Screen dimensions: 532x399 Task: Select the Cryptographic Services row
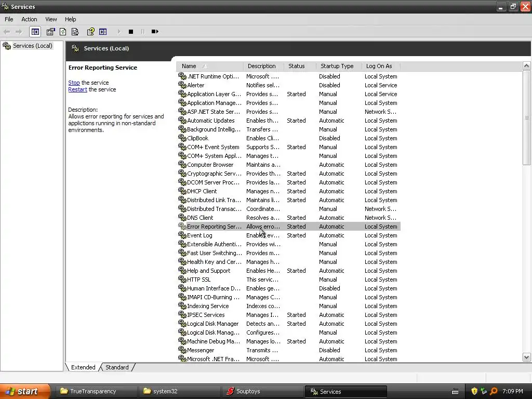(289, 174)
